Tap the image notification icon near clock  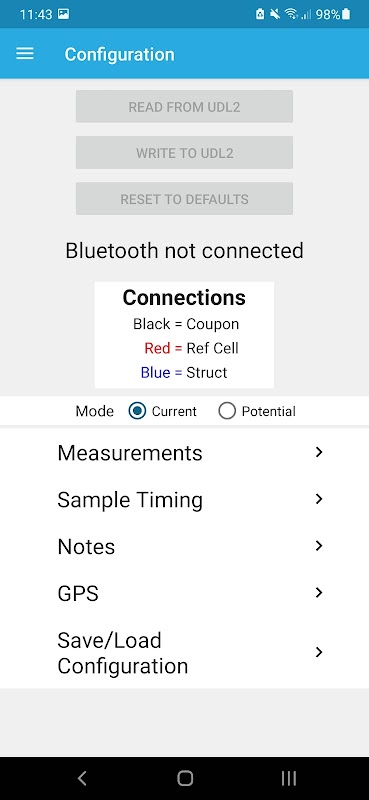pyautogui.click(x=63, y=14)
